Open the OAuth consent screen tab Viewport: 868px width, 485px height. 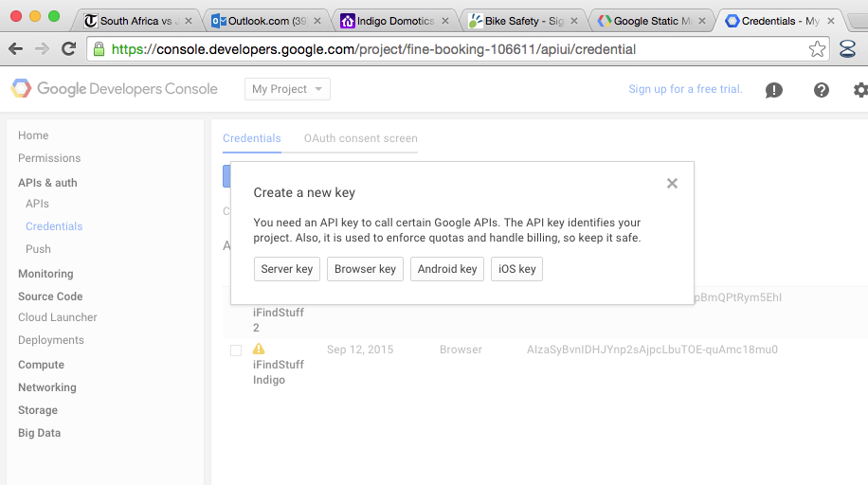pyautogui.click(x=360, y=138)
